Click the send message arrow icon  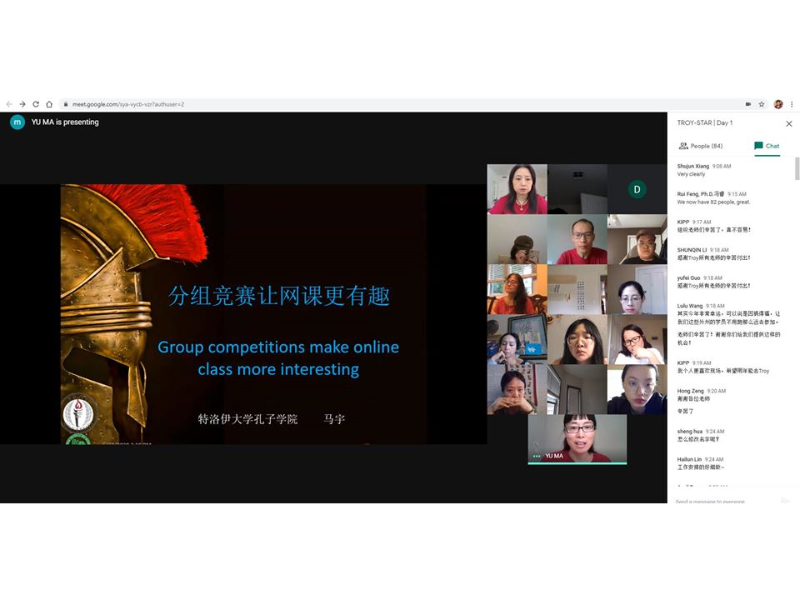785,501
